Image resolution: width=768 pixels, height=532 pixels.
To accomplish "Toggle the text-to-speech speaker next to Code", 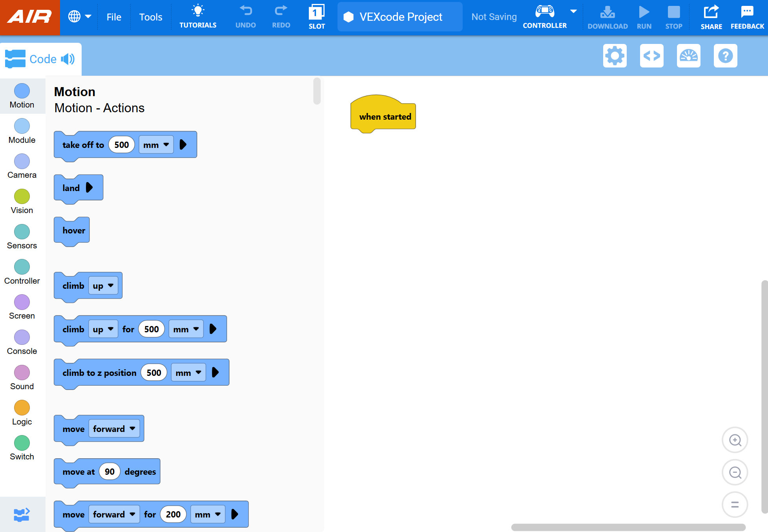I will [x=68, y=59].
